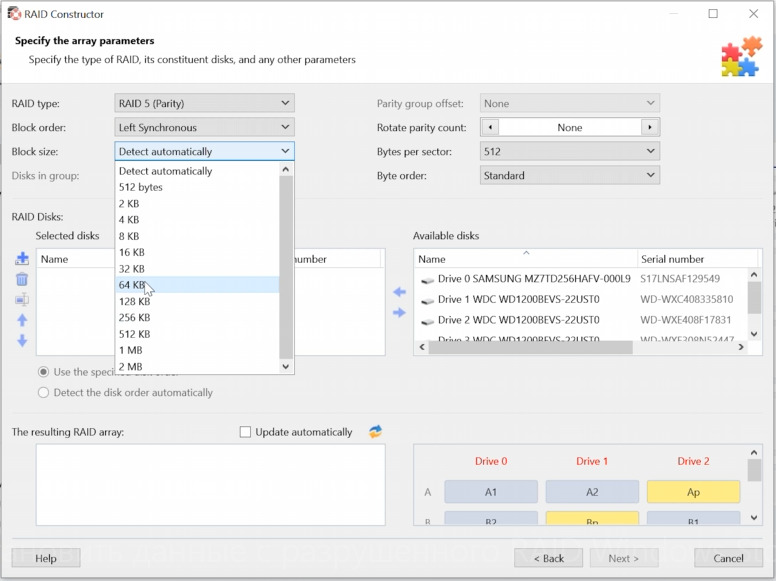Click the RAID Constructor title bar app icon

click(14, 13)
